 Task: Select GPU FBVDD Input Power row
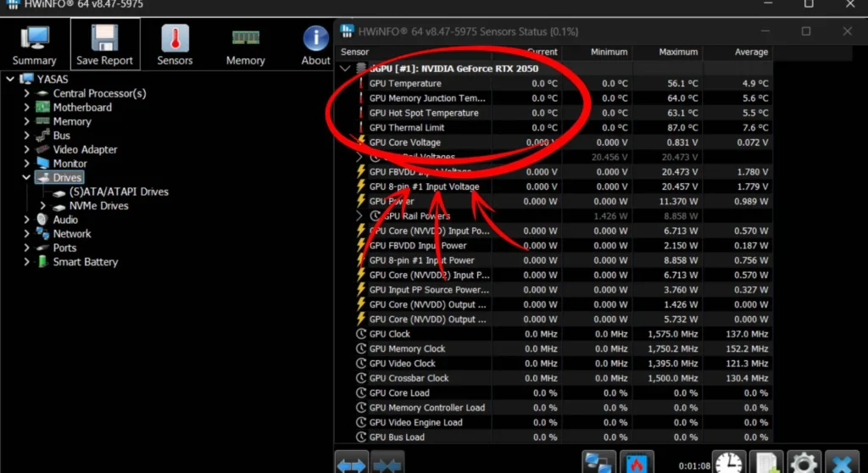(x=554, y=245)
